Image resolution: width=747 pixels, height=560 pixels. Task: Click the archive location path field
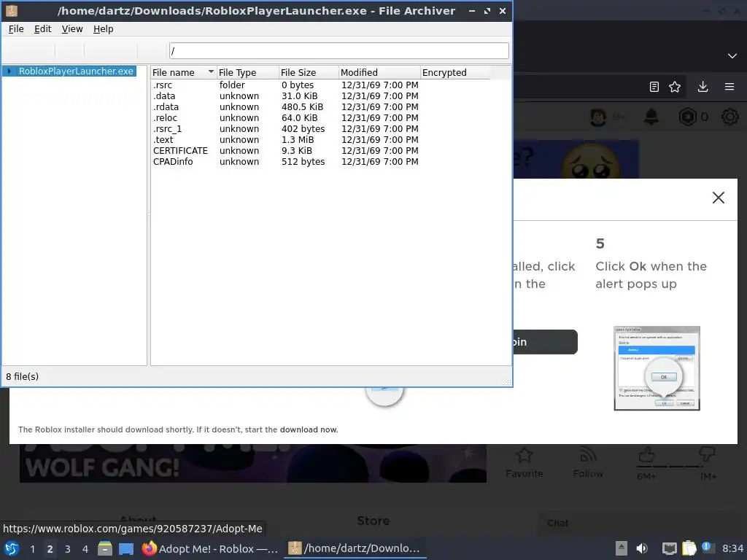coord(338,50)
